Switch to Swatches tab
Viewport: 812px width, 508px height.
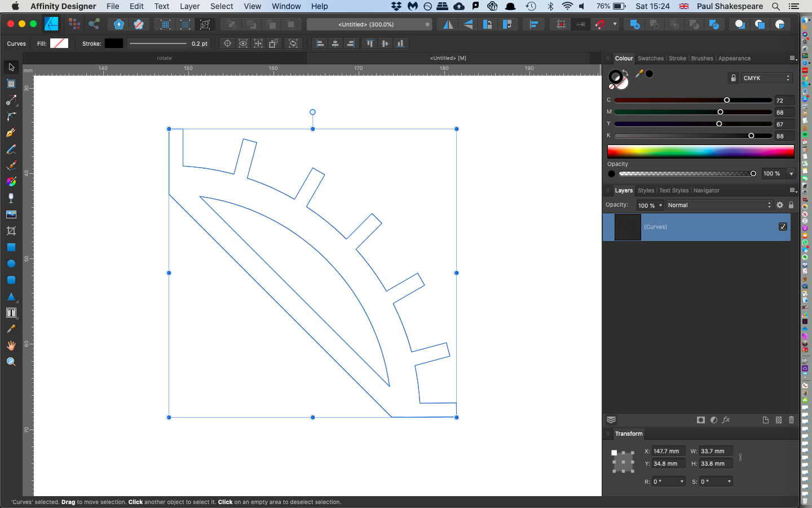pyautogui.click(x=651, y=58)
